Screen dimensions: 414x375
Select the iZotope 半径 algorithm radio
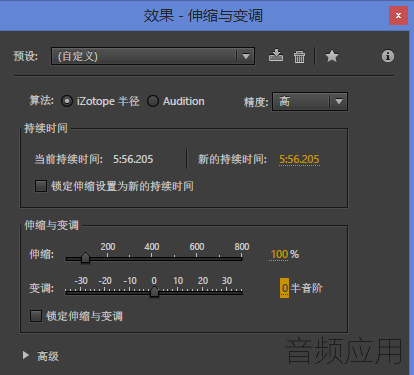[x=67, y=101]
